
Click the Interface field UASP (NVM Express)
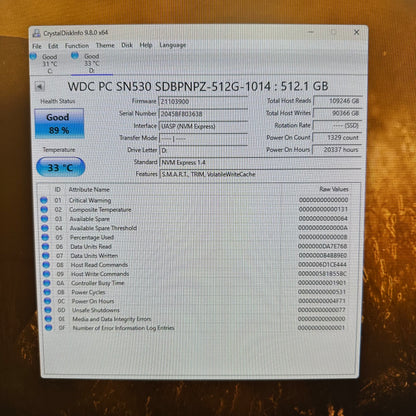203,126
